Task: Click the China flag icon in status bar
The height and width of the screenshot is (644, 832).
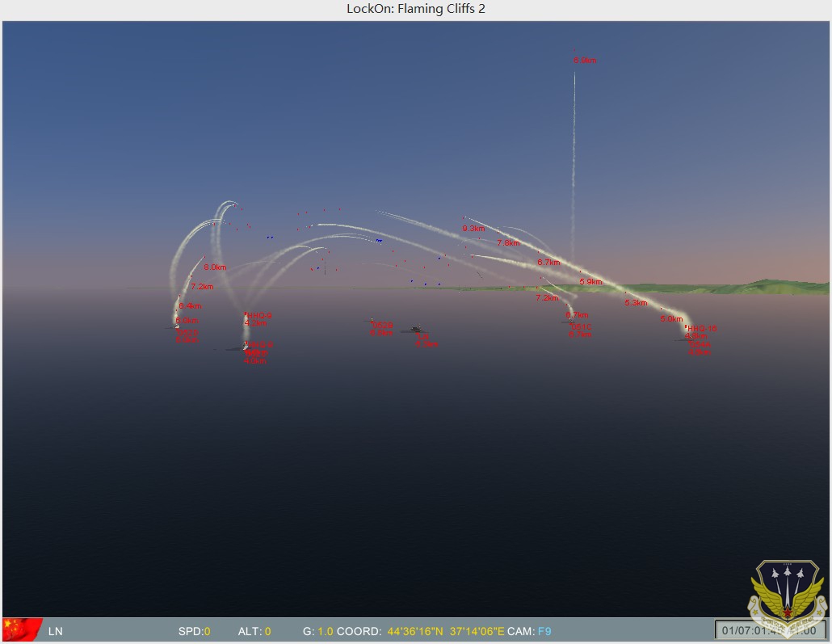Action: pos(23,629)
